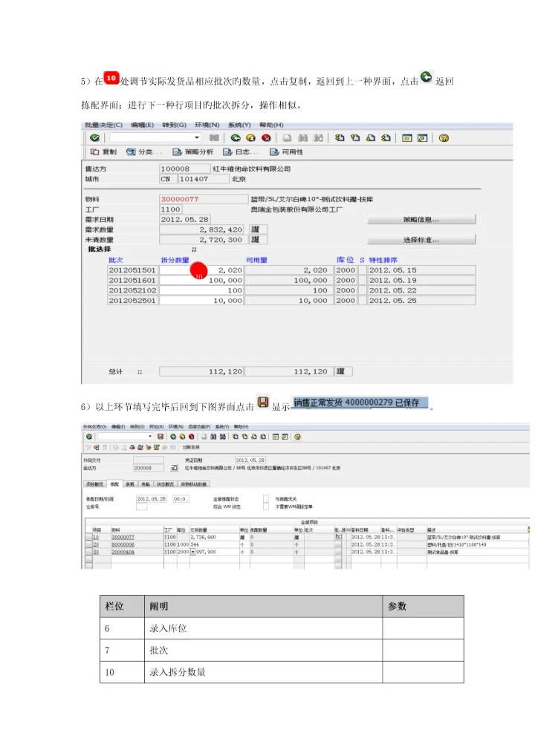Image resolution: width=535 pixels, height=756 pixels.
Task: Click the 选择标准... button
Action: click(x=421, y=240)
